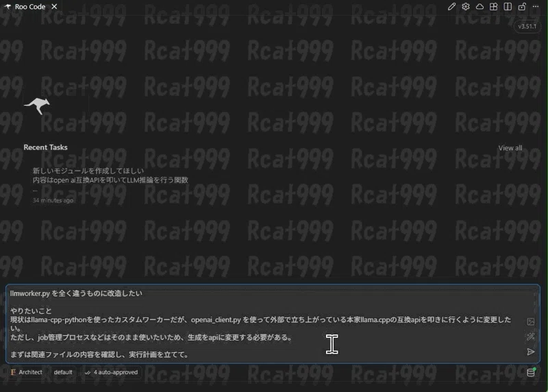The image size is (548, 392).
Task: Open the default API profile dropdown
Action: pyautogui.click(x=63, y=372)
